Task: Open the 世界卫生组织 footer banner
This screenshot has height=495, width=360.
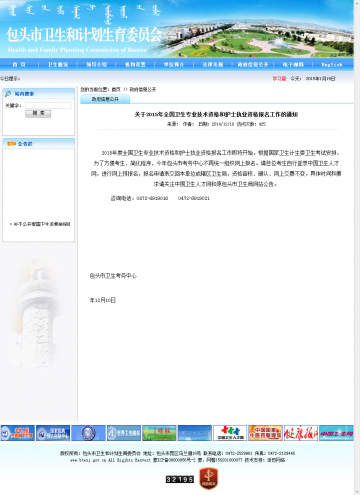Action: [124, 433]
